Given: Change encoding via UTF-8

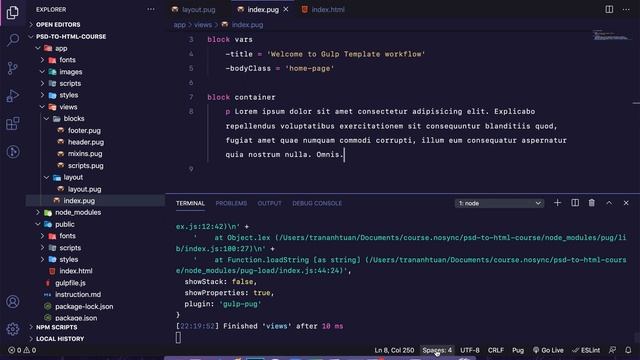Looking at the screenshot, I should (x=470, y=350).
